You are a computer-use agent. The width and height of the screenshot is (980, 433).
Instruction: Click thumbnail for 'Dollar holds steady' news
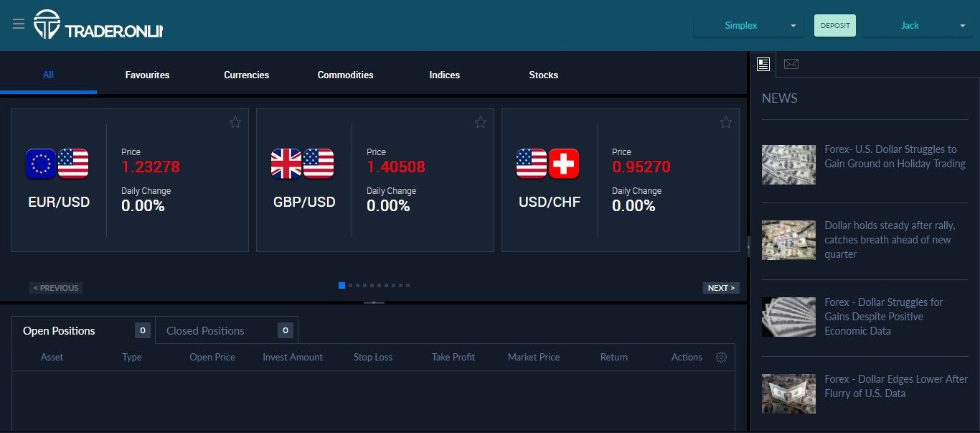[788, 240]
